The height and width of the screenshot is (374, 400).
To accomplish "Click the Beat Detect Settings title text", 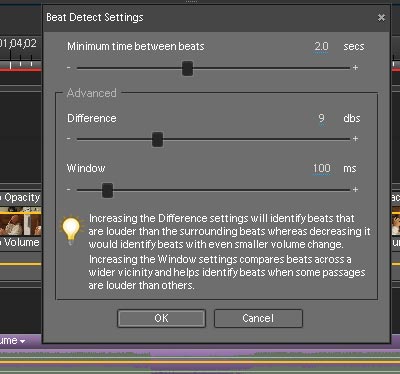I will tap(95, 17).
